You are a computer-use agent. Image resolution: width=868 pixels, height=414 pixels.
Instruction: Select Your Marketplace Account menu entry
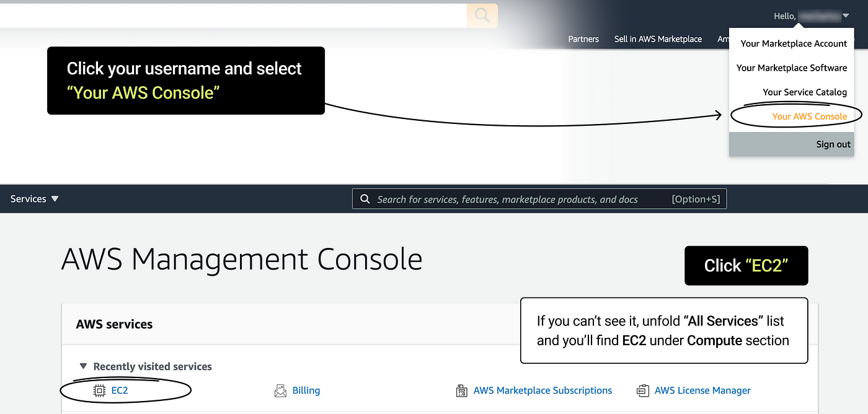(x=794, y=43)
